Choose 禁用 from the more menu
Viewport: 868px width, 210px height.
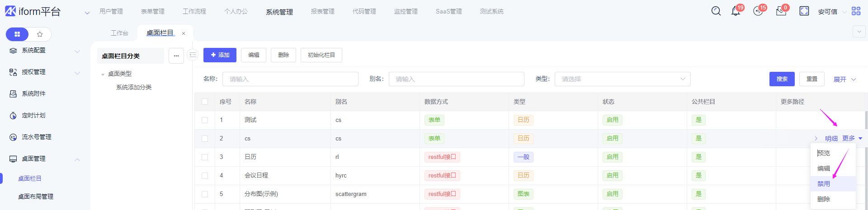click(824, 184)
